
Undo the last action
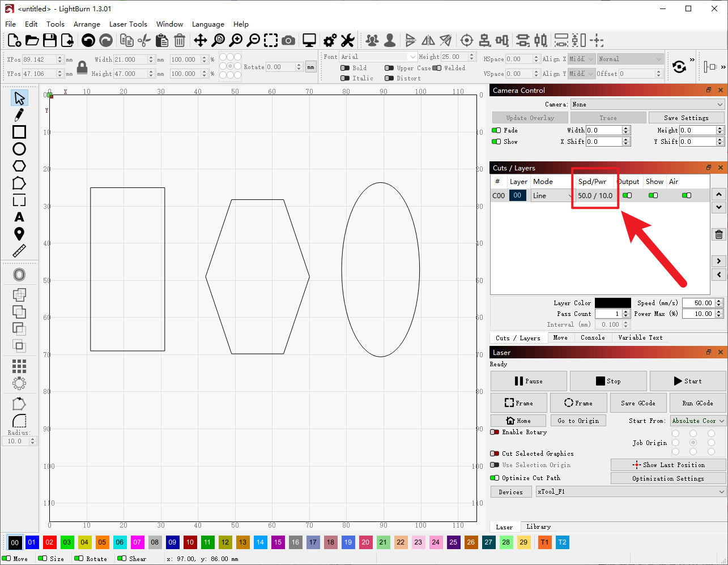click(88, 40)
